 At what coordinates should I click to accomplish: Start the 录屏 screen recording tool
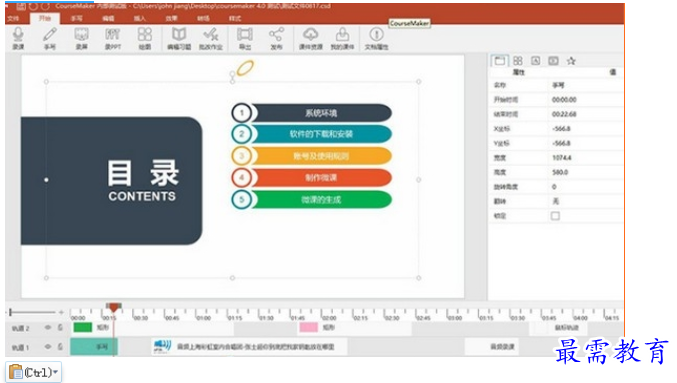coord(82,38)
